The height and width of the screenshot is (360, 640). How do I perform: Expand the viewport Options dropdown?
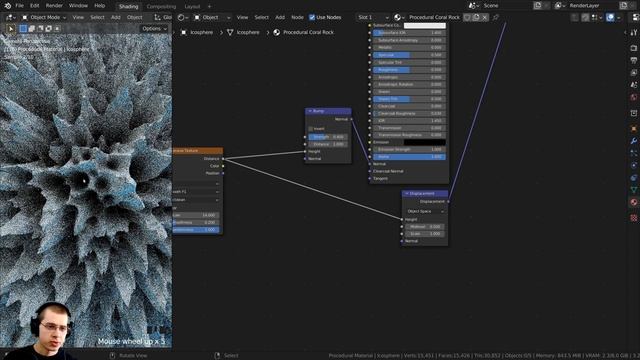pos(154,29)
